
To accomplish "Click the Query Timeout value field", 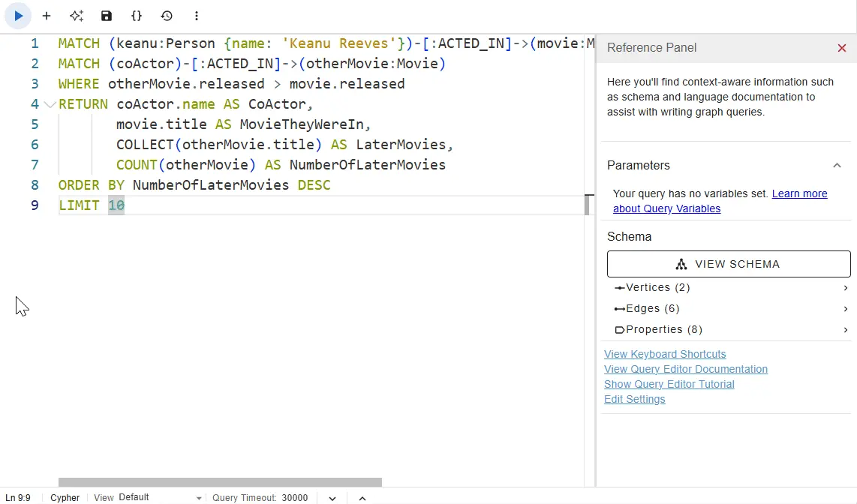I will (295, 497).
